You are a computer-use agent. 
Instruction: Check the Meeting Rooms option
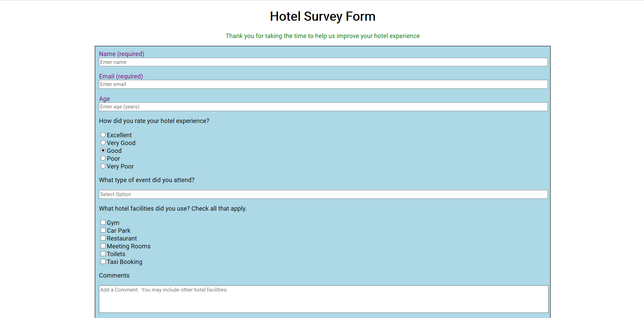tap(103, 246)
